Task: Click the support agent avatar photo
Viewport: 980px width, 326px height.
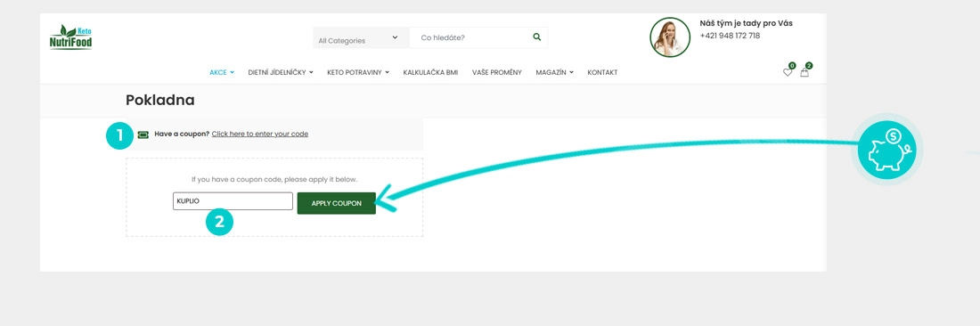Action: pyautogui.click(x=670, y=37)
